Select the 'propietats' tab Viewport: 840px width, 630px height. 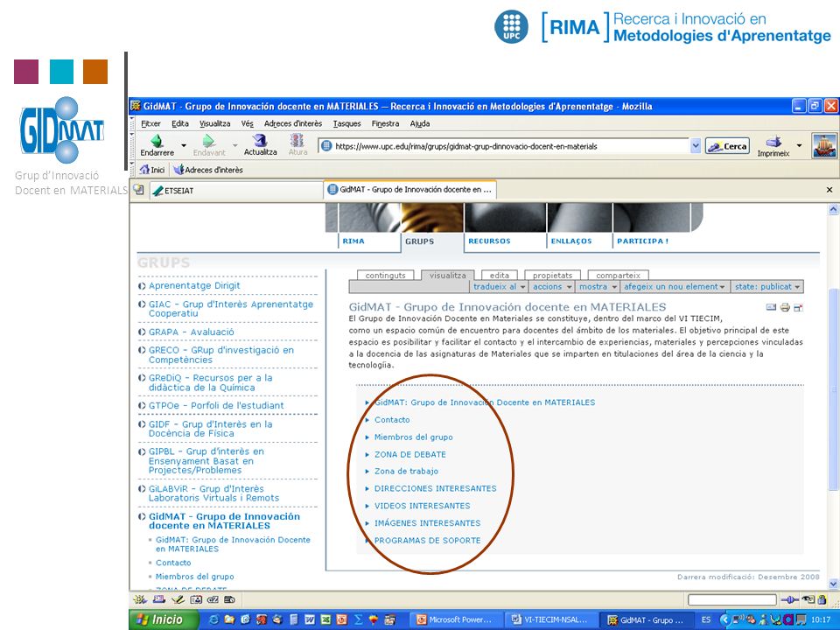click(552, 276)
